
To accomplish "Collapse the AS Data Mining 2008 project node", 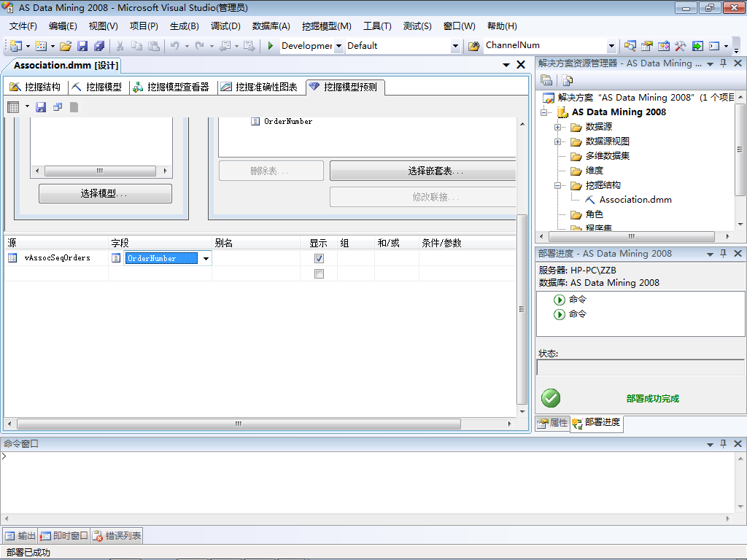I will 543,112.
